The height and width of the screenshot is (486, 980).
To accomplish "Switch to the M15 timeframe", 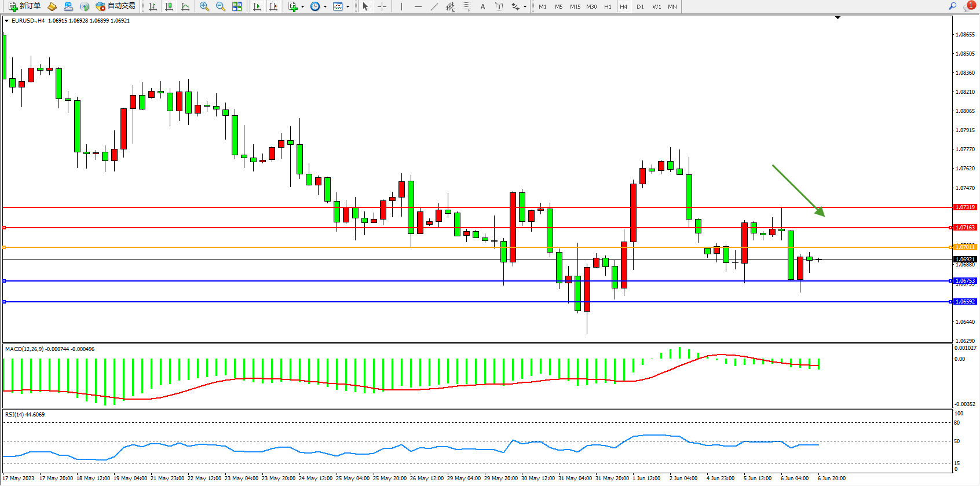I will coord(575,6).
